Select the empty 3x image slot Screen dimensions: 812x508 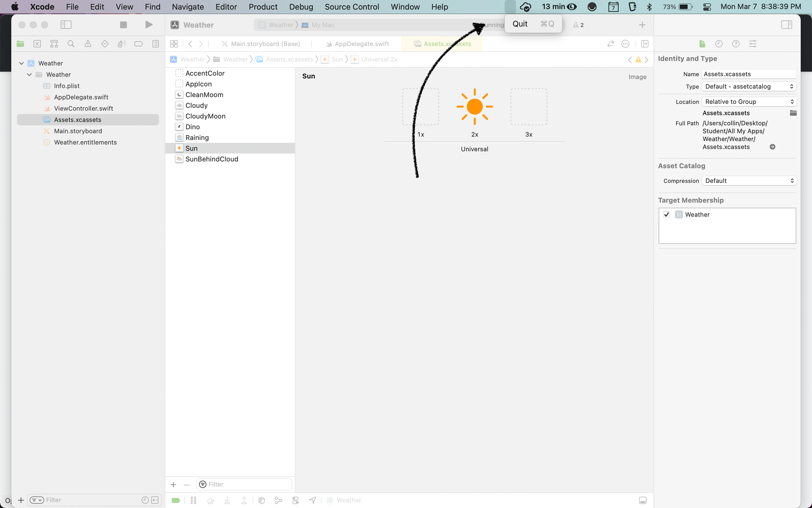click(x=529, y=106)
